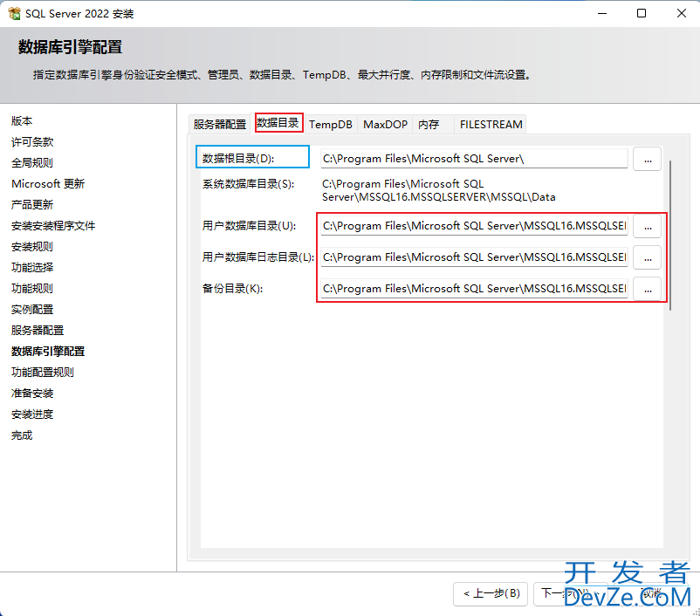Switch to the MaxDOP tab
The width and height of the screenshot is (700, 616).
(385, 124)
